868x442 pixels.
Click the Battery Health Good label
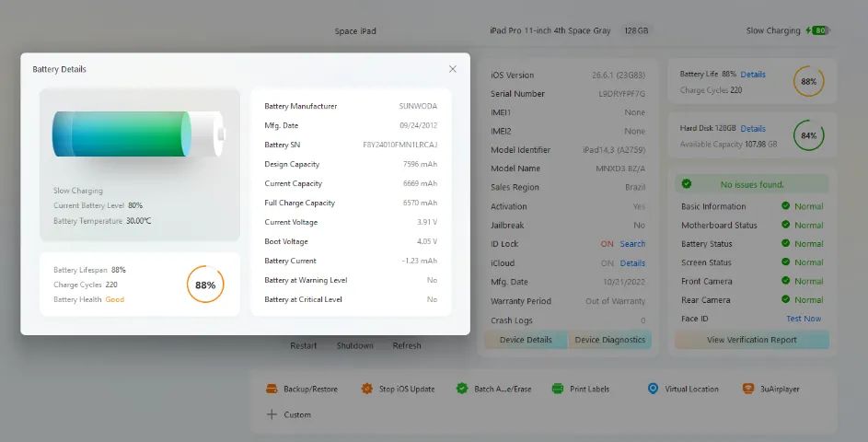(x=114, y=299)
